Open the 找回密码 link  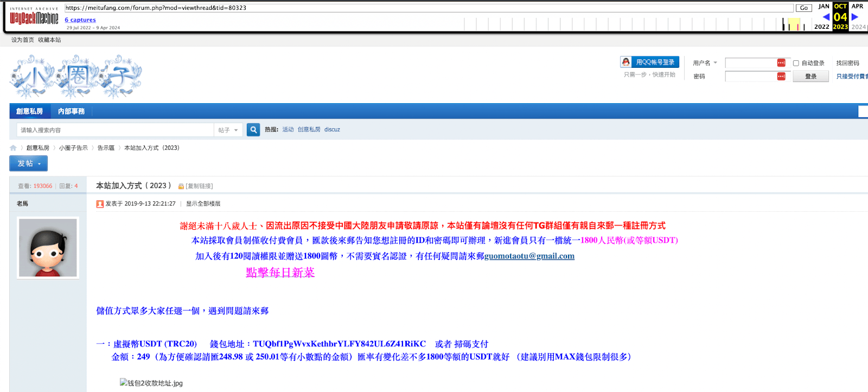point(847,63)
